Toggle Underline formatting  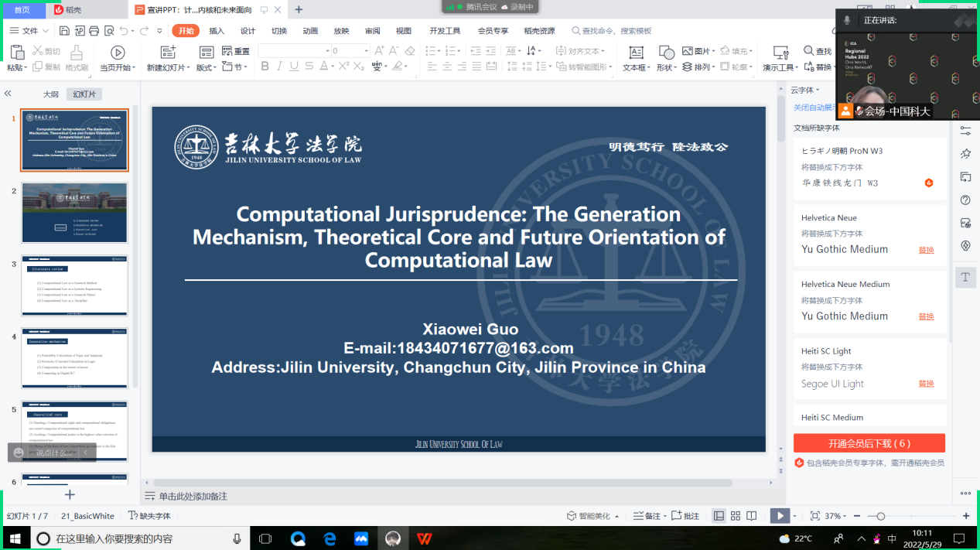[x=294, y=67]
